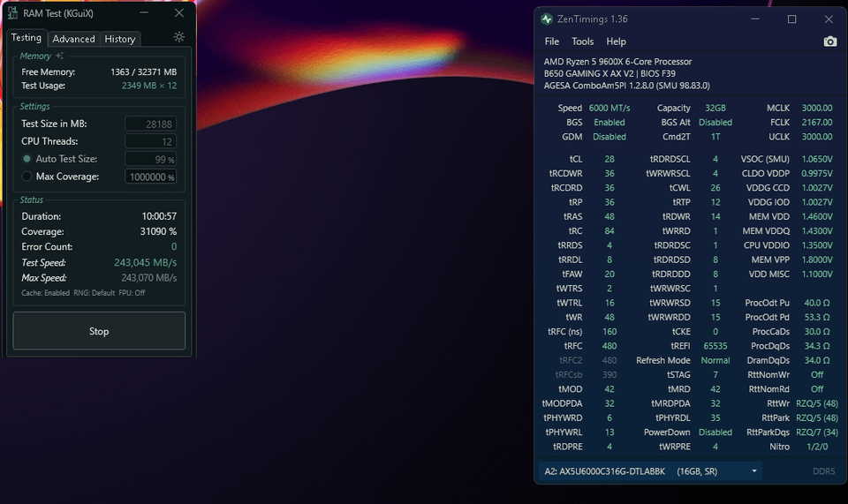848x504 pixels.
Task: Click the RAM Test app icon in the title bar
Action: [14, 13]
